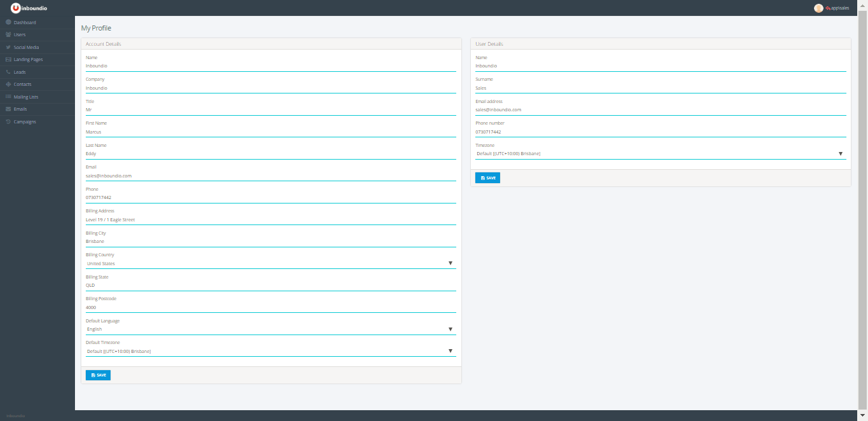Open Account Default Timezone dropdown
This screenshot has width=868, height=421.
pyautogui.click(x=271, y=351)
